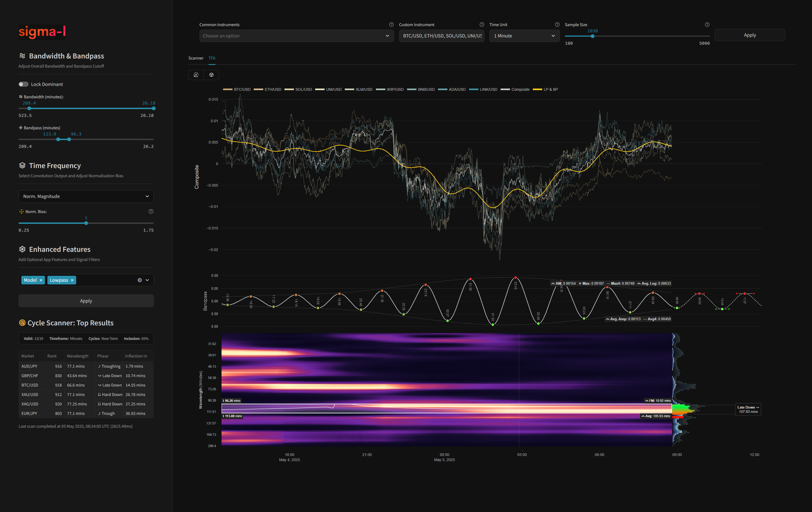
Task: Switch to the Scanner tab
Action: [196, 58]
